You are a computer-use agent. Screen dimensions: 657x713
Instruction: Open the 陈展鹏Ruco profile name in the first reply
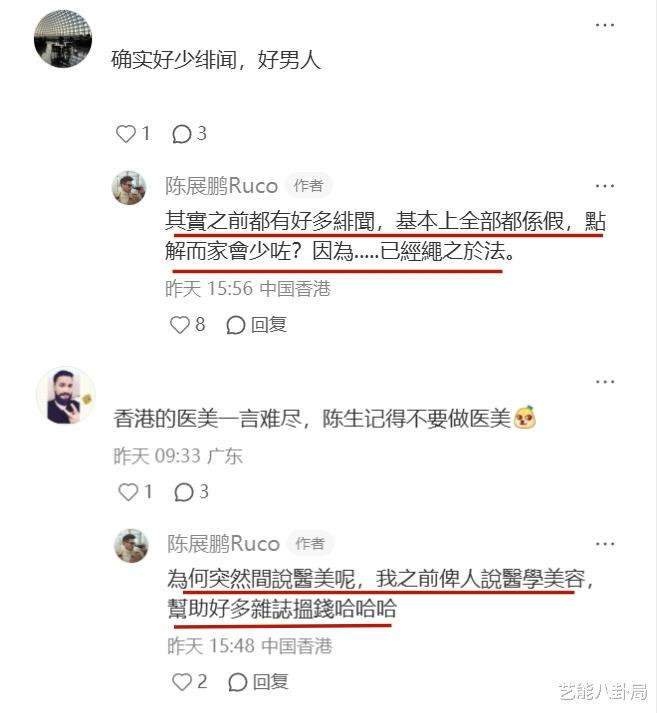221,186
